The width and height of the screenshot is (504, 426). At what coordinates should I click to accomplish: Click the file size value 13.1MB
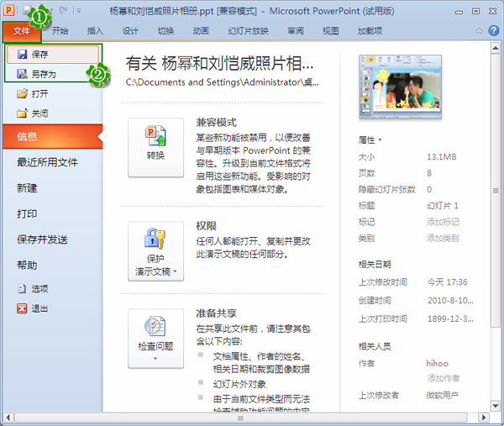tap(442, 157)
